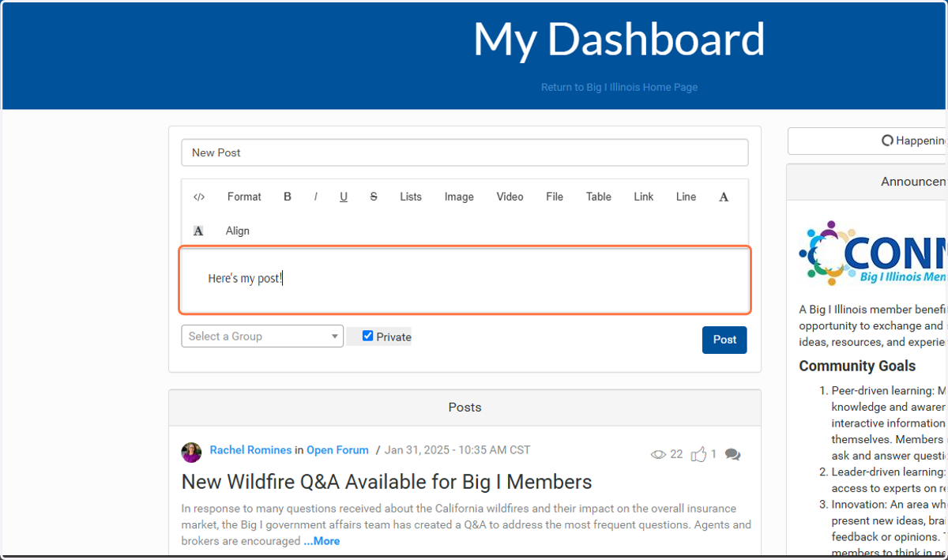This screenshot has width=948, height=560.
Task: Click into the post body text area
Action: pos(465,280)
